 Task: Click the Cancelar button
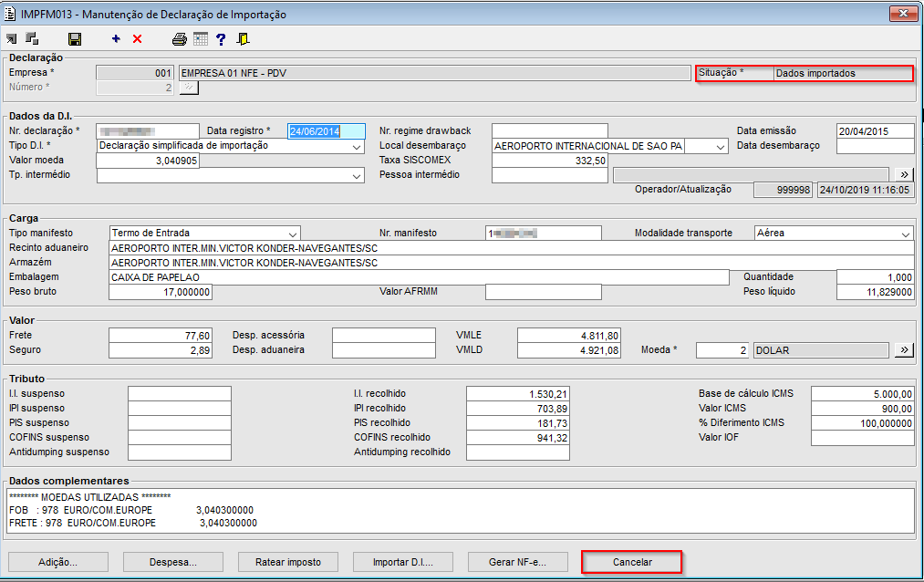coord(632,562)
